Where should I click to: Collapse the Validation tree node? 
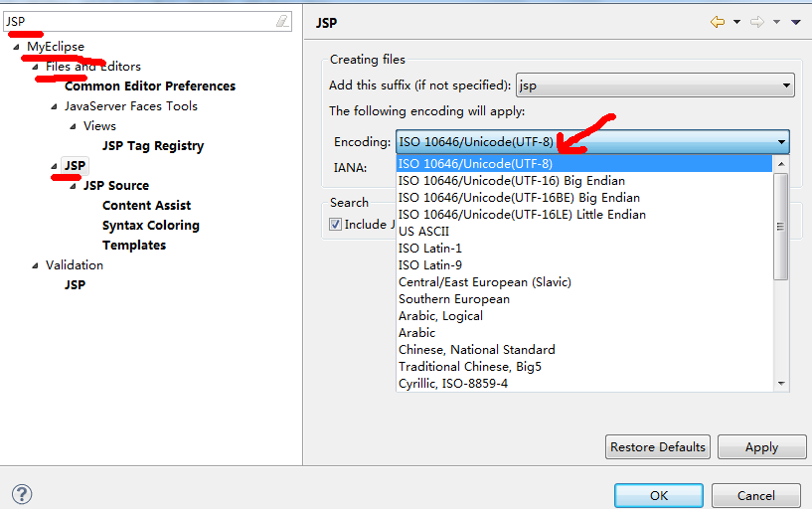(x=35, y=265)
